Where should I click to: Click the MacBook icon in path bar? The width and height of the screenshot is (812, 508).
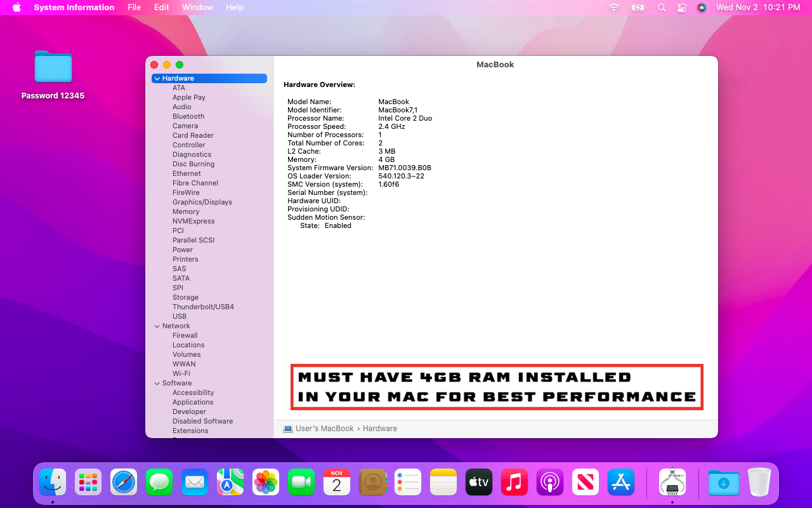coord(288,429)
